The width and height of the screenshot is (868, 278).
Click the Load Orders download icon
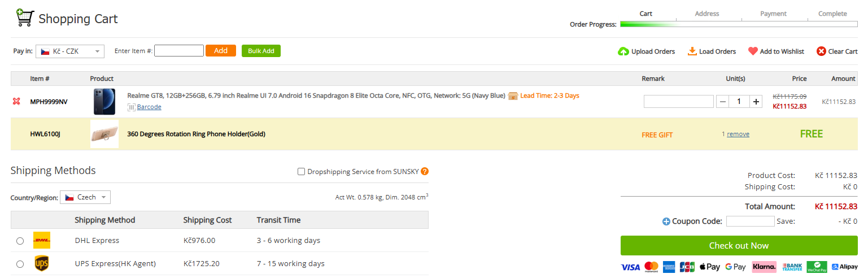(x=692, y=51)
